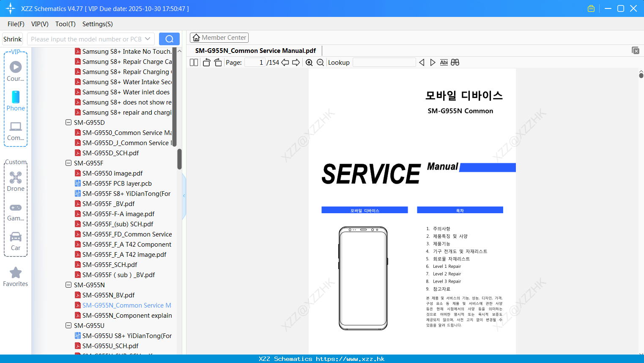Select the Phone category icon
The height and width of the screenshot is (363, 644).
(16, 101)
